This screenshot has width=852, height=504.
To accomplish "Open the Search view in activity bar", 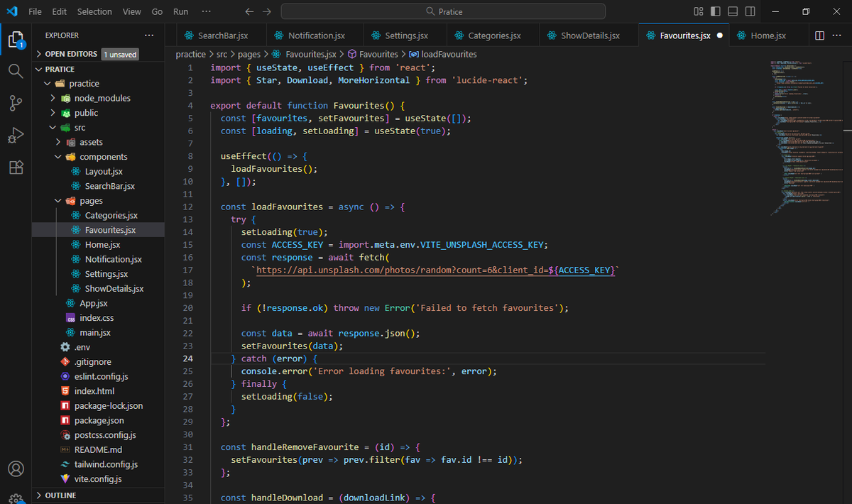I will coord(16,70).
